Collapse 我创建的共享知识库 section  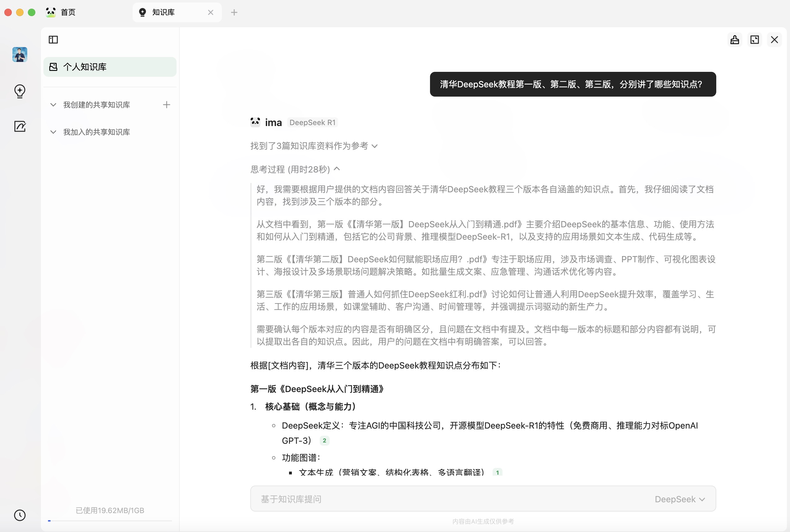[53, 105]
